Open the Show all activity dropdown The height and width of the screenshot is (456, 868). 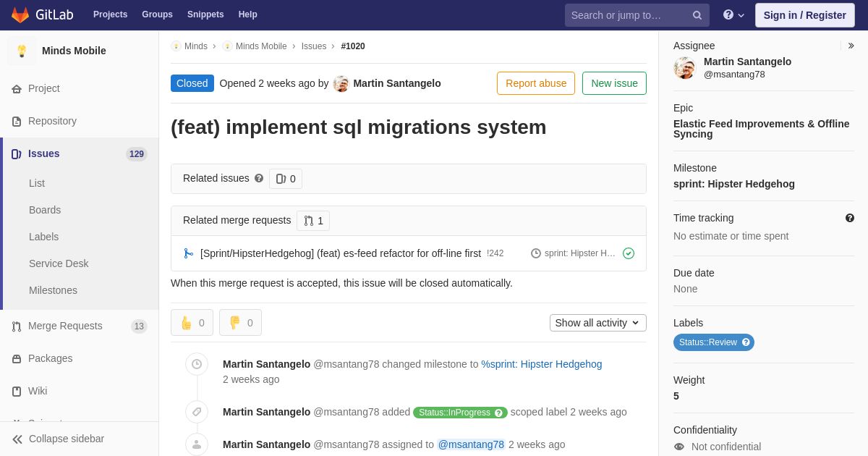598,323
